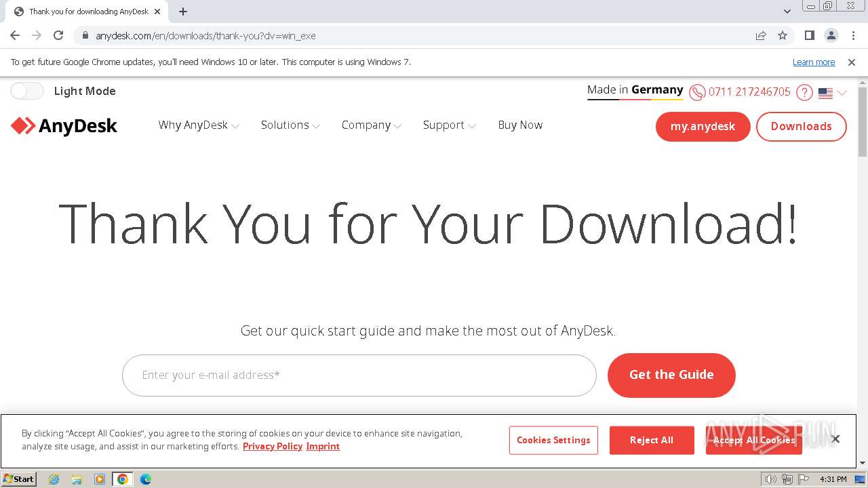Viewport: 868px width, 488px height.
Task: Dismiss the Chrome update notice
Action: click(852, 62)
